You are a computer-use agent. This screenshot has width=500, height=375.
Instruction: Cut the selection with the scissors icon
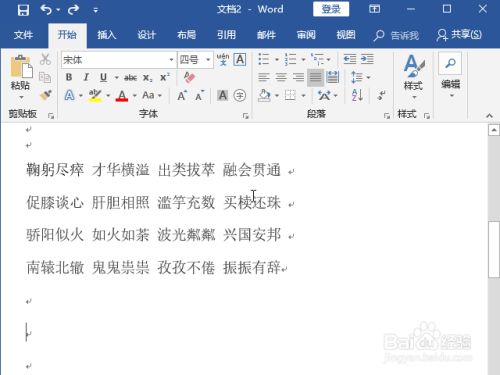[45, 59]
